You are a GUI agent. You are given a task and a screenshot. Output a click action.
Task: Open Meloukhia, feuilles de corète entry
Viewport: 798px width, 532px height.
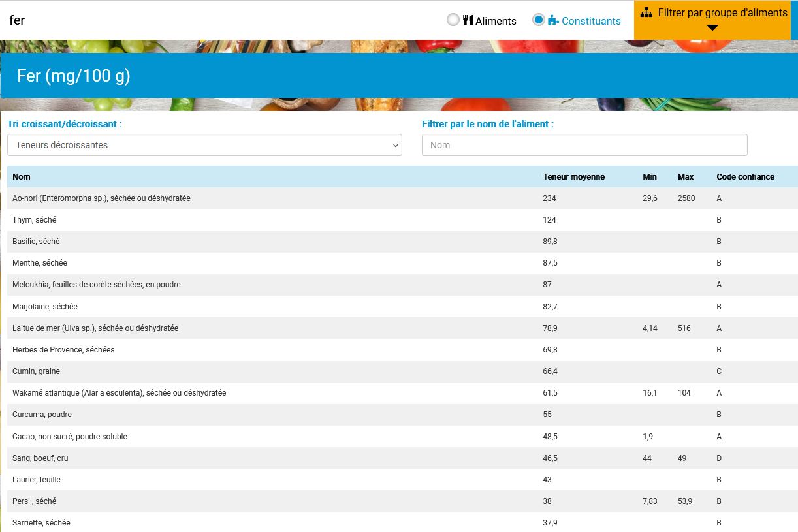point(96,285)
